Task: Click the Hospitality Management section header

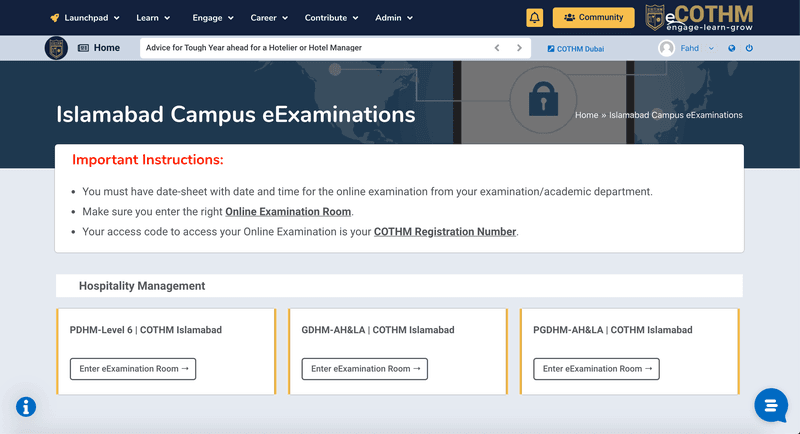Action: pos(142,286)
